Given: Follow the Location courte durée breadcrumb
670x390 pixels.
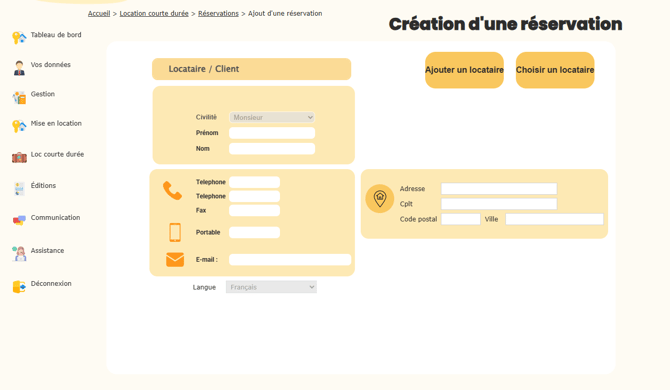Looking at the screenshot, I should point(154,14).
